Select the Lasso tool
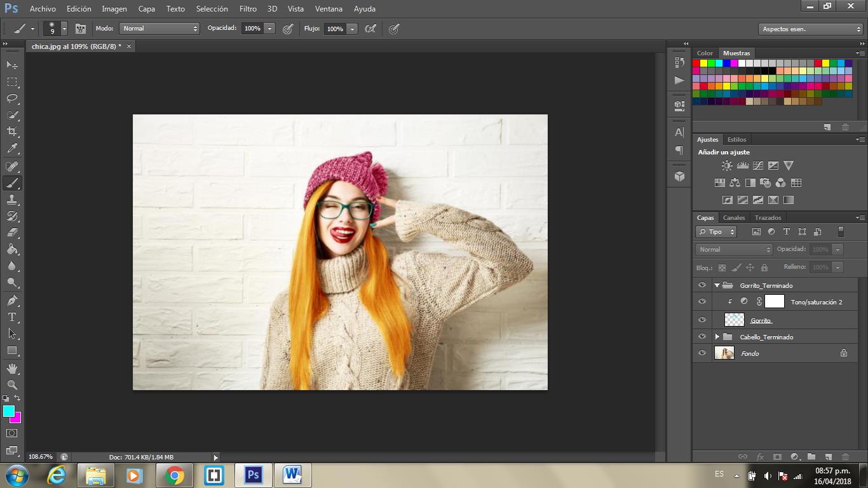This screenshot has width=868, height=488. click(x=12, y=98)
